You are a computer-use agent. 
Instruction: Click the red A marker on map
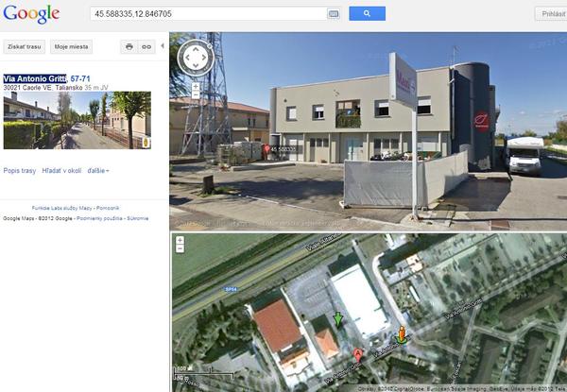click(358, 355)
